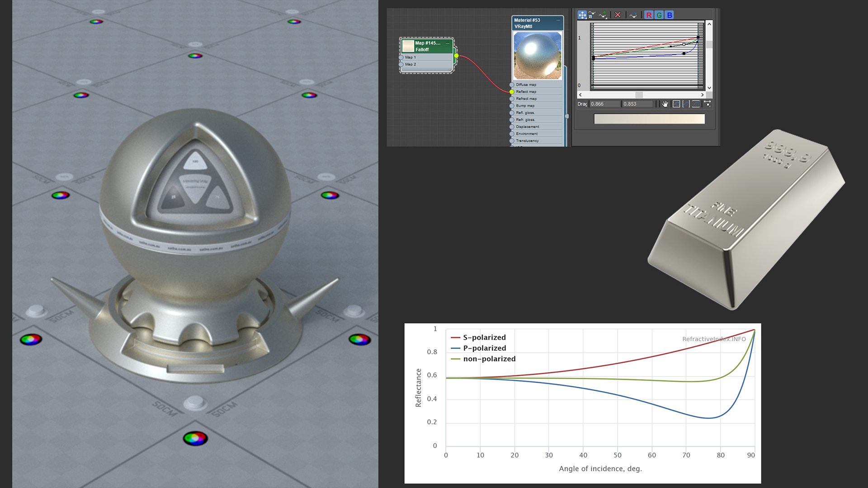Collapse the Map #145 Falloff node
Viewport: 868px width, 488px height.
tap(448, 43)
